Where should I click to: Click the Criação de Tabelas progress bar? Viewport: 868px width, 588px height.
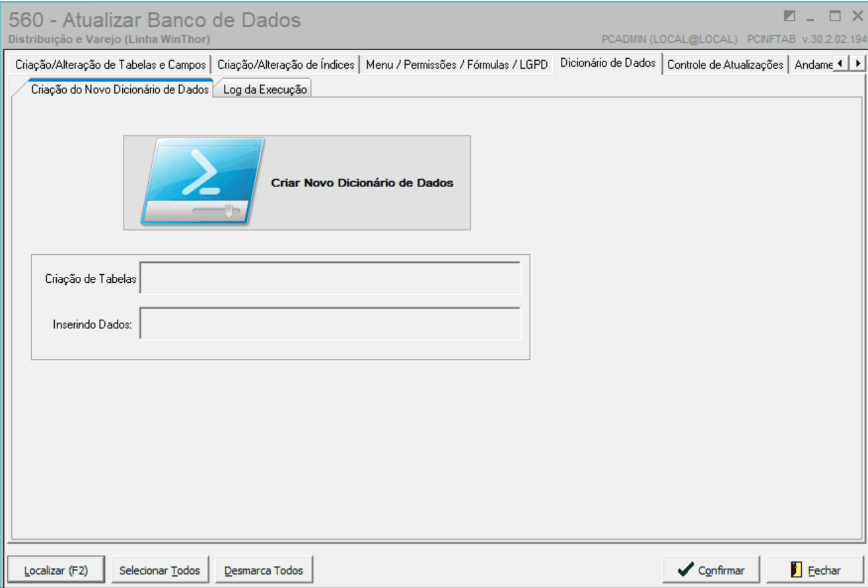point(330,277)
